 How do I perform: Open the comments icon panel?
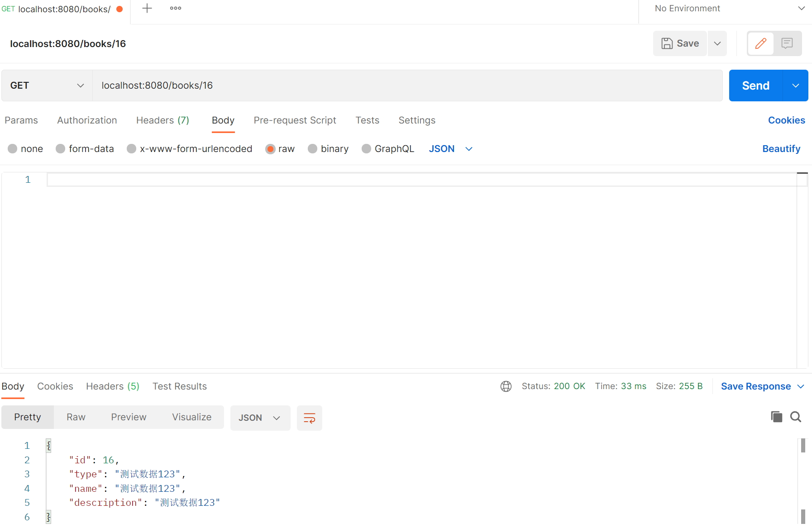click(787, 43)
